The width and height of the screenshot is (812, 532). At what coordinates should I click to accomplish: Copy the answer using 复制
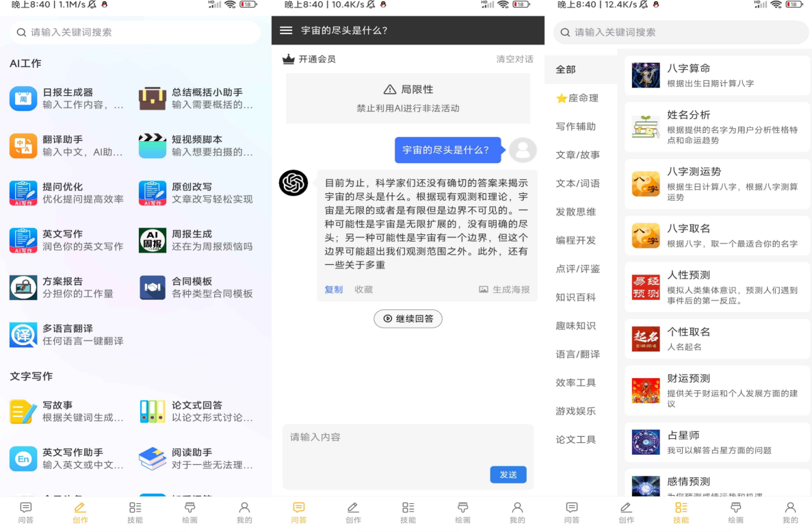pos(333,290)
